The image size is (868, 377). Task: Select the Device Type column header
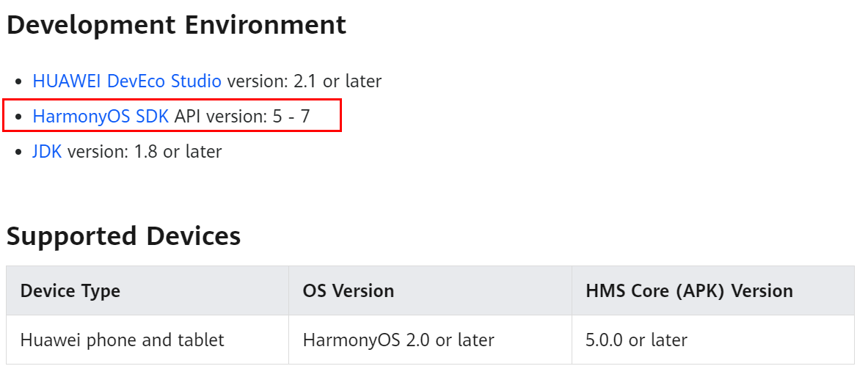click(x=70, y=290)
